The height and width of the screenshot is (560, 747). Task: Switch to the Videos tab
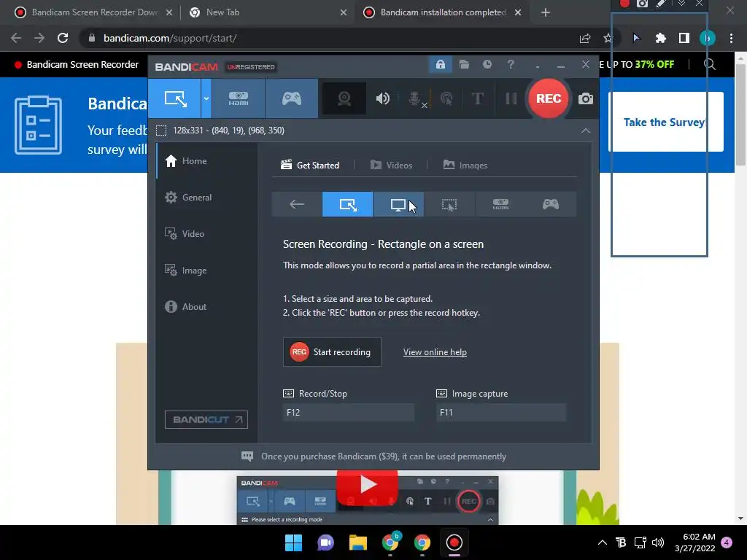click(x=391, y=166)
